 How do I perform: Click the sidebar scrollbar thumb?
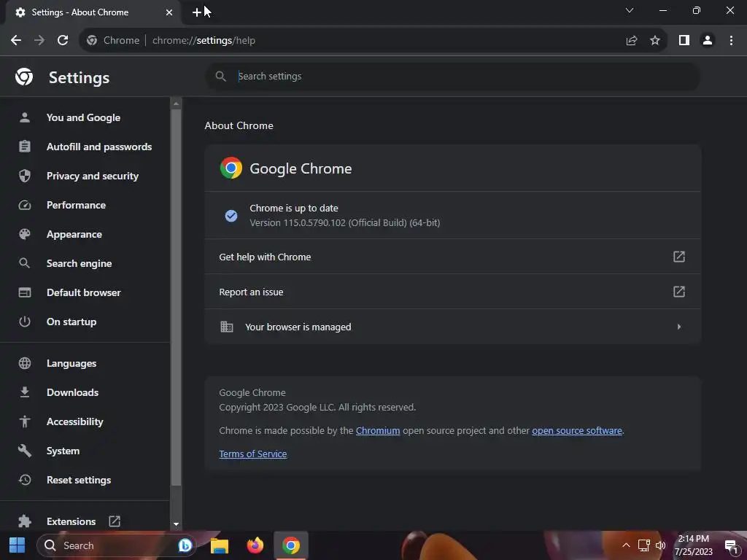click(x=177, y=297)
